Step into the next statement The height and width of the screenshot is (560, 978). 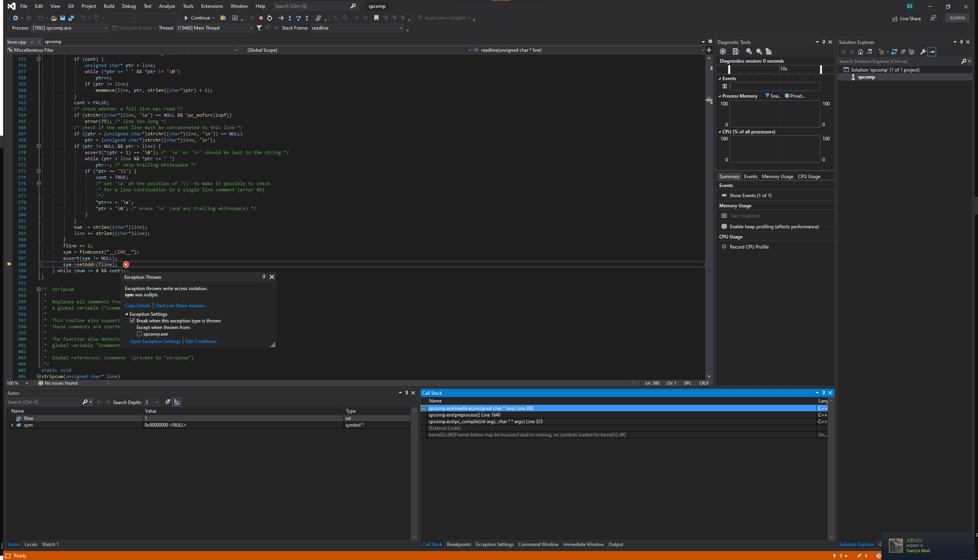coord(290,18)
